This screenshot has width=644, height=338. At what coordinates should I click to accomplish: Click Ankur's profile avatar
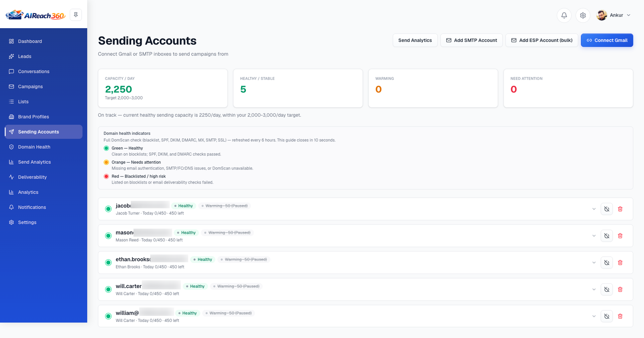click(602, 15)
